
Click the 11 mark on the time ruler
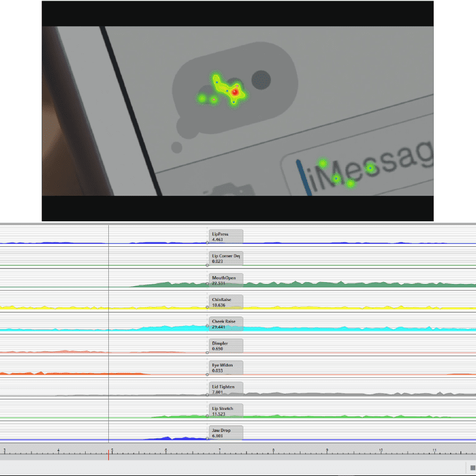pyautogui.click(x=434, y=450)
